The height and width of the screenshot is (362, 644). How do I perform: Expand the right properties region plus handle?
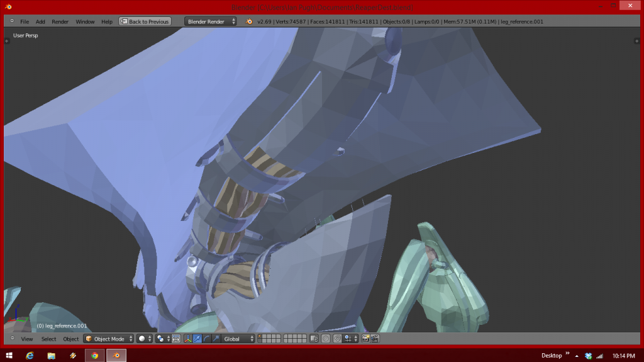point(636,41)
